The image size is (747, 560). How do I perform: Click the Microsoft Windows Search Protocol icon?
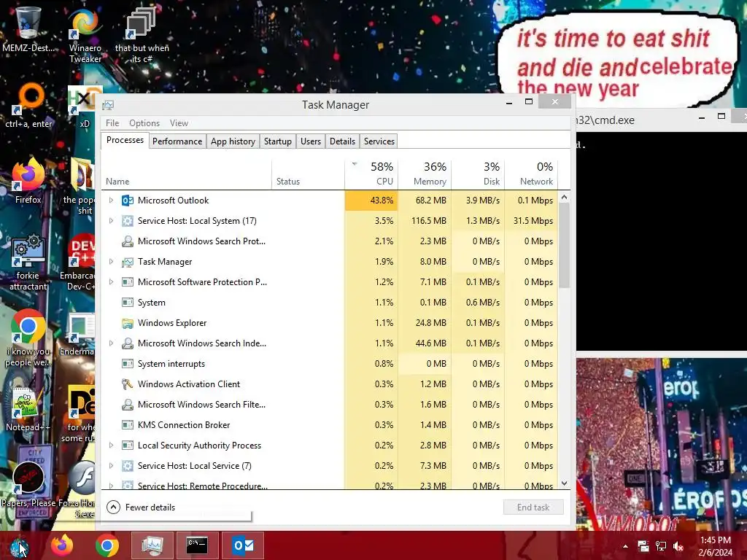[127, 241]
